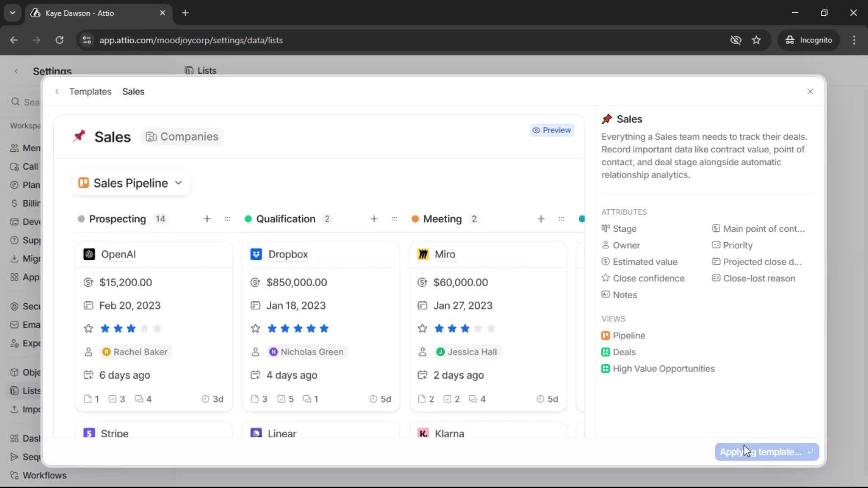The height and width of the screenshot is (488, 868).
Task: Click the Pipeline view icon
Action: [606, 336]
